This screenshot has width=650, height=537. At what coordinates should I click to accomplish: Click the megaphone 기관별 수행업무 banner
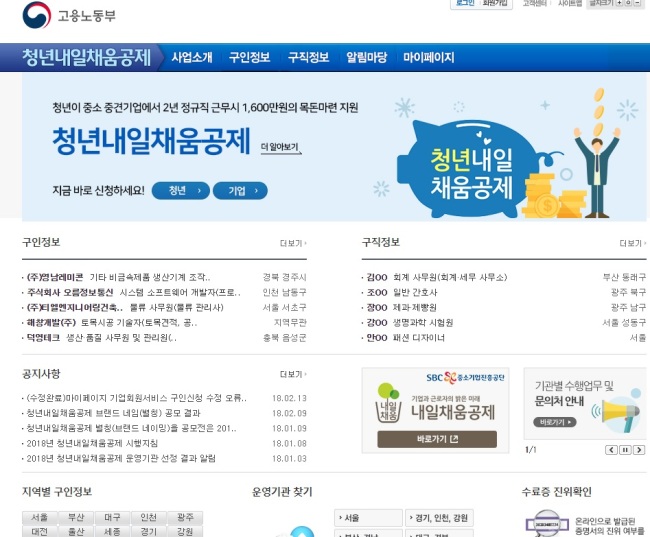pyautogui.click(x=585, y=403)
